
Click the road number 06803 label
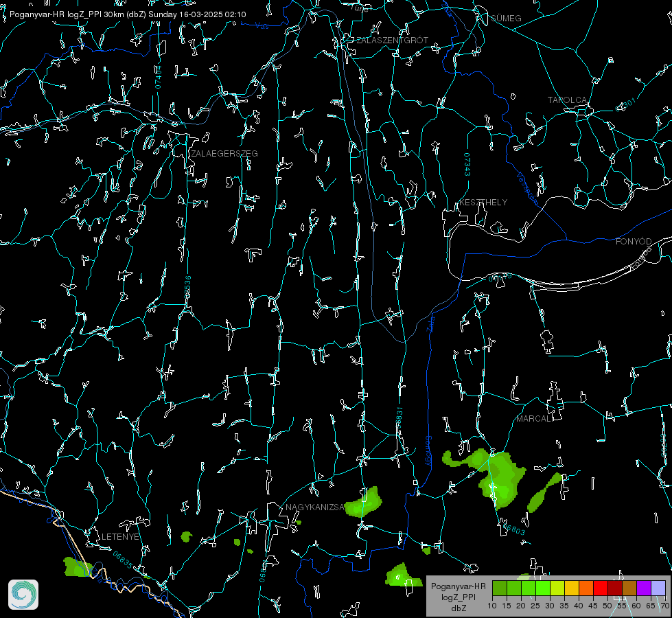(514, 529)
